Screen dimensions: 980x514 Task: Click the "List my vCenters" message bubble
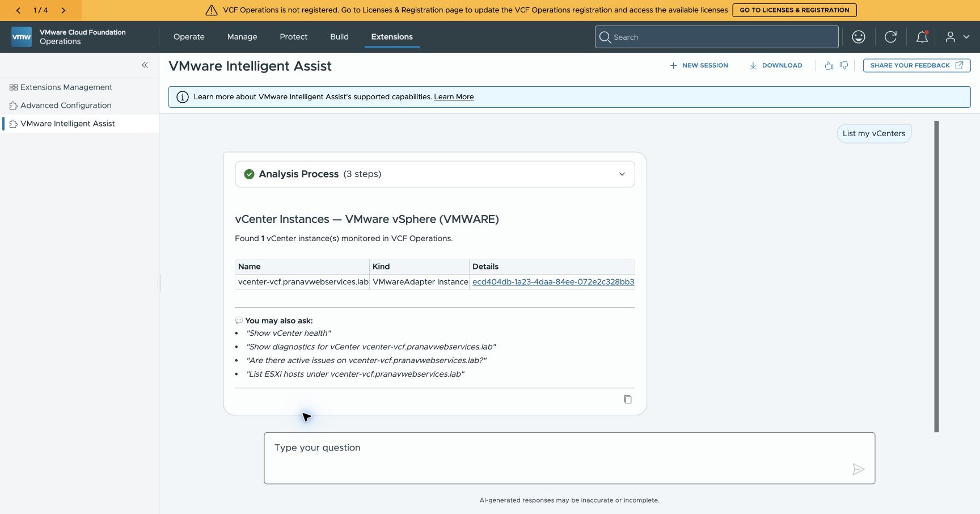click(874, 134)
